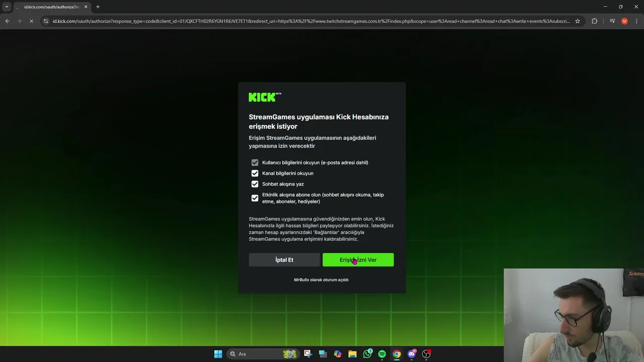Open the Chrome three-dot menu
This screenshot has height=362, width=644.
[x=636, y=21]
